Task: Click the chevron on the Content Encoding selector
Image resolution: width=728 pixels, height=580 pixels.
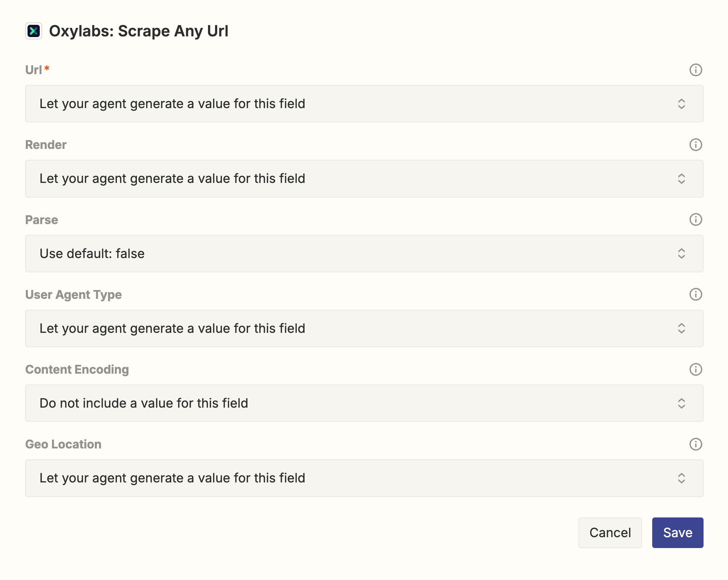Action: pyautogui.click(x=682, y=403)
